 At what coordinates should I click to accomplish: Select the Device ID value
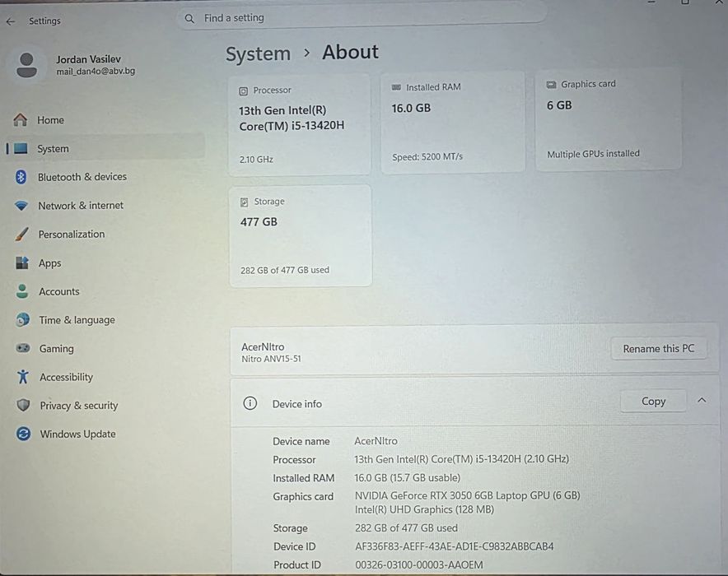(455, 546)
